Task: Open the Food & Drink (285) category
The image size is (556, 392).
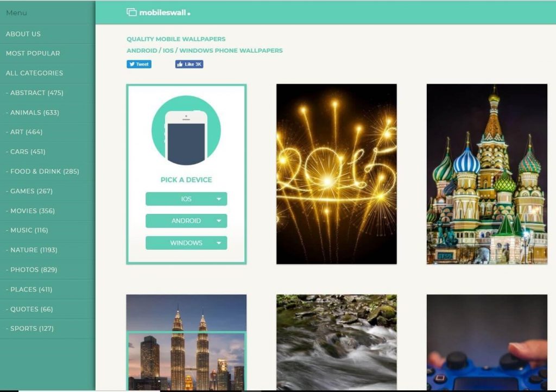Action: (48, 172)
